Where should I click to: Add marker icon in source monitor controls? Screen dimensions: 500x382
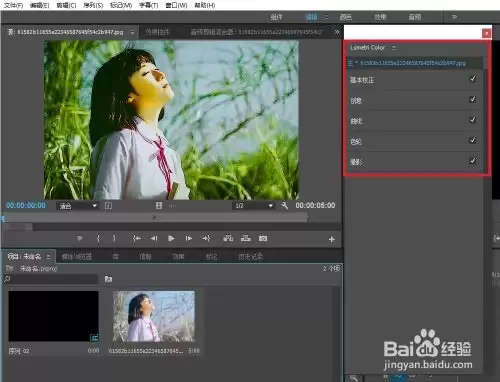point(79,238)
